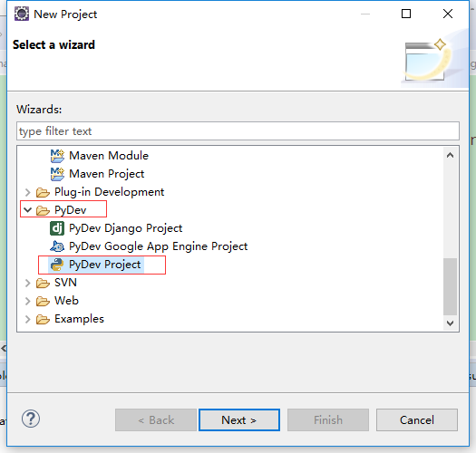The image size is (476, 453).
Task: Select the Plug-in Development row
Action: (110, 192)
